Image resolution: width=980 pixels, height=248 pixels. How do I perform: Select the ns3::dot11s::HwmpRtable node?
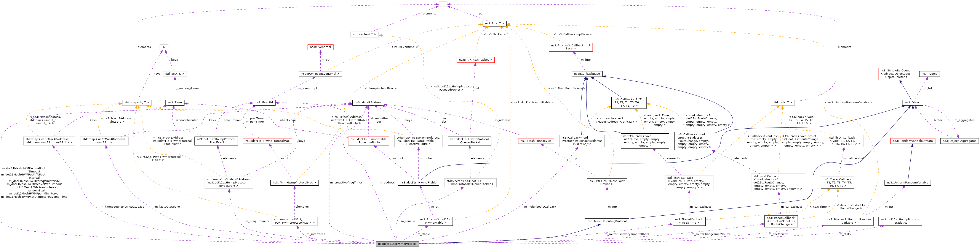pyautogui.click(x=418, y=183)
